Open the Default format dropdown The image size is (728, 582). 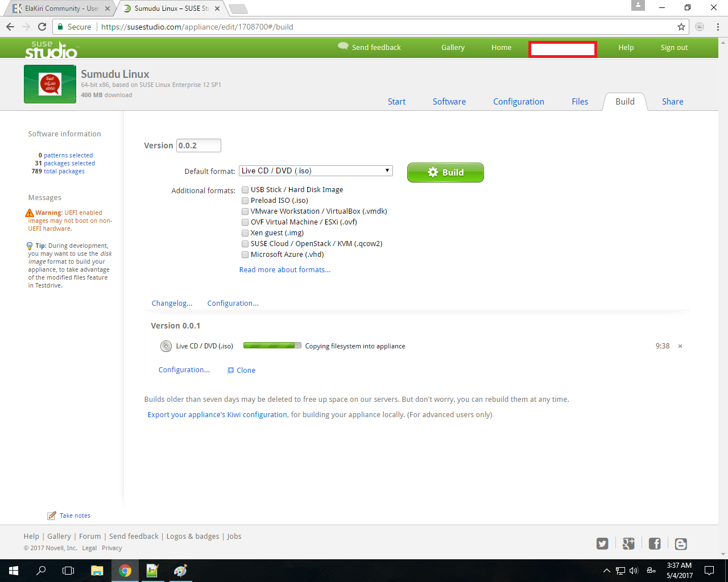click(x=316, y=171)
